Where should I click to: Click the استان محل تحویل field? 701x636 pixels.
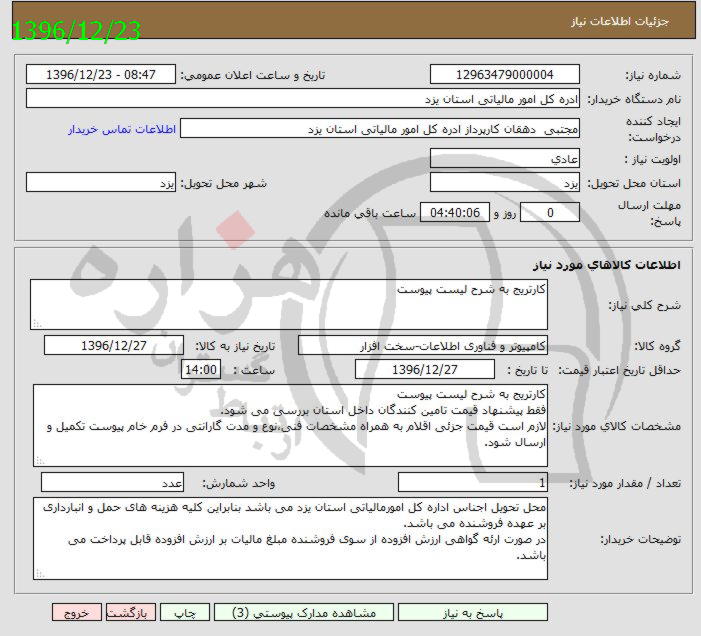(505, 182)
